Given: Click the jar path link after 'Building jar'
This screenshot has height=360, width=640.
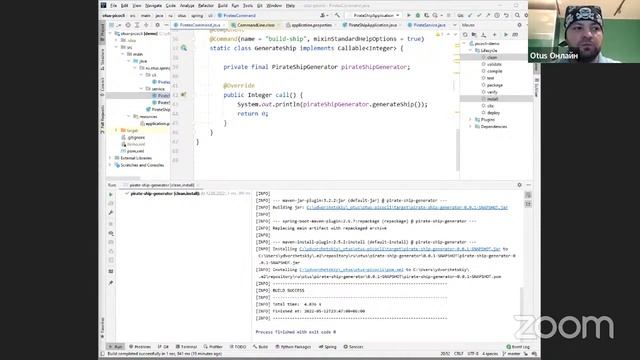Looking at the screenshot, I should click(x=407, y=207).
